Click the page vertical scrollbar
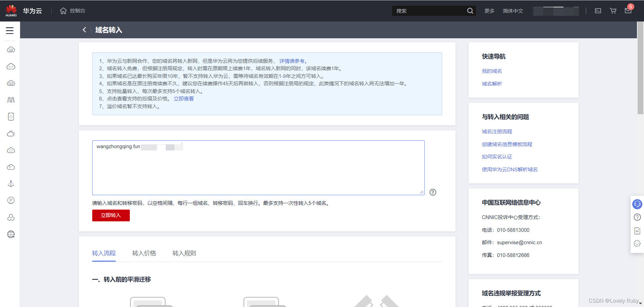The height and width of the screenshot is (307, 644). [640, 68]
